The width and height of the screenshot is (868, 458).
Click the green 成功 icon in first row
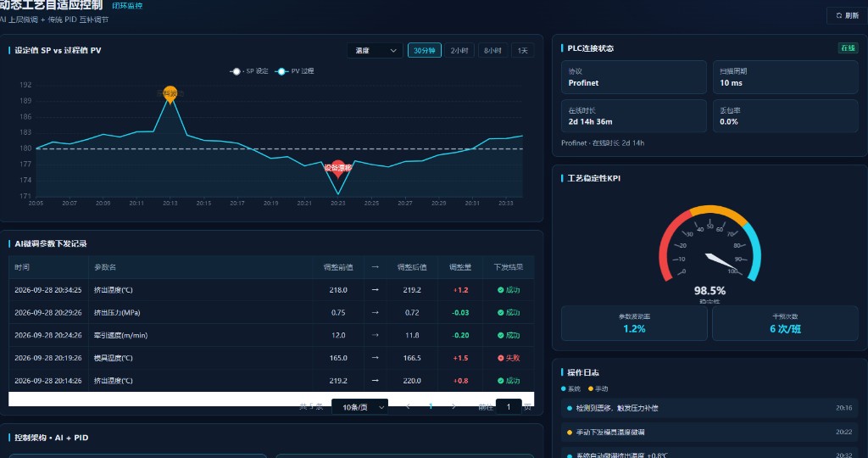(500, 289)
